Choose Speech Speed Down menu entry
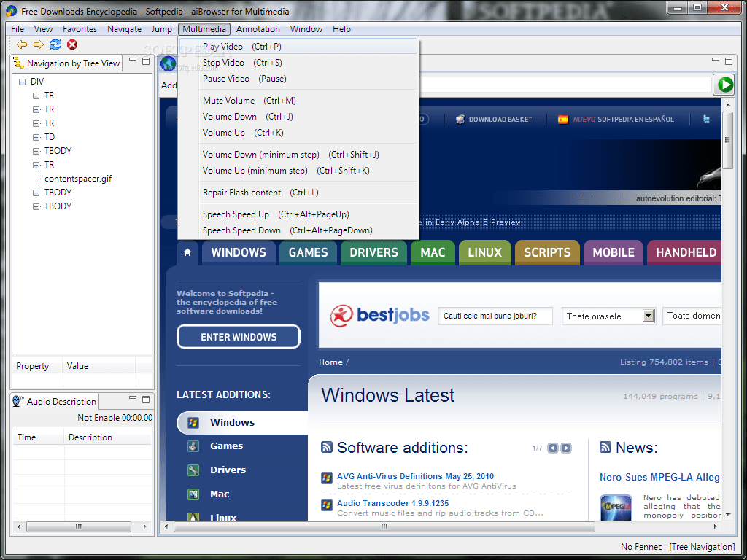Viewport: 747px width, 560px height. [x=298, y=230]
